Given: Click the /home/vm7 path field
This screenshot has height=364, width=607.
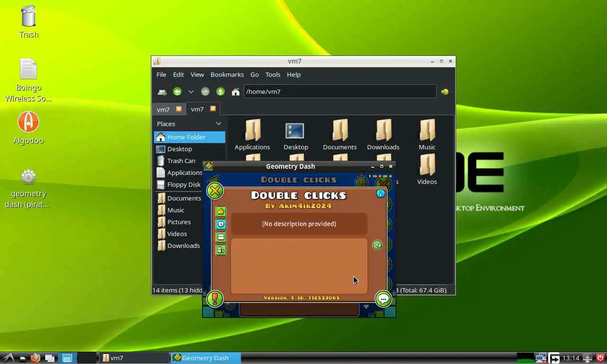Looking at the screenshot, I should (340, 91).
